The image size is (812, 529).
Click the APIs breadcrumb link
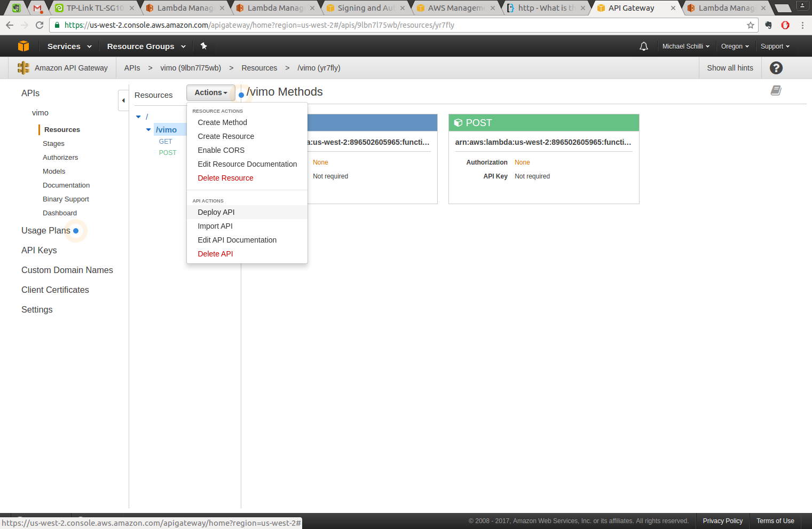point(132,68)
